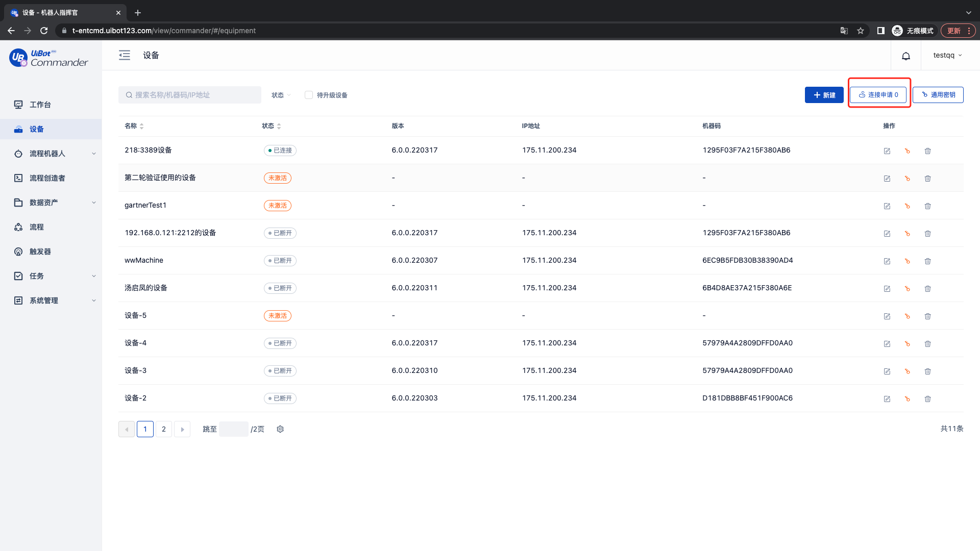Click the orange key icon for 218:3389设备

(x=908, y=151)
